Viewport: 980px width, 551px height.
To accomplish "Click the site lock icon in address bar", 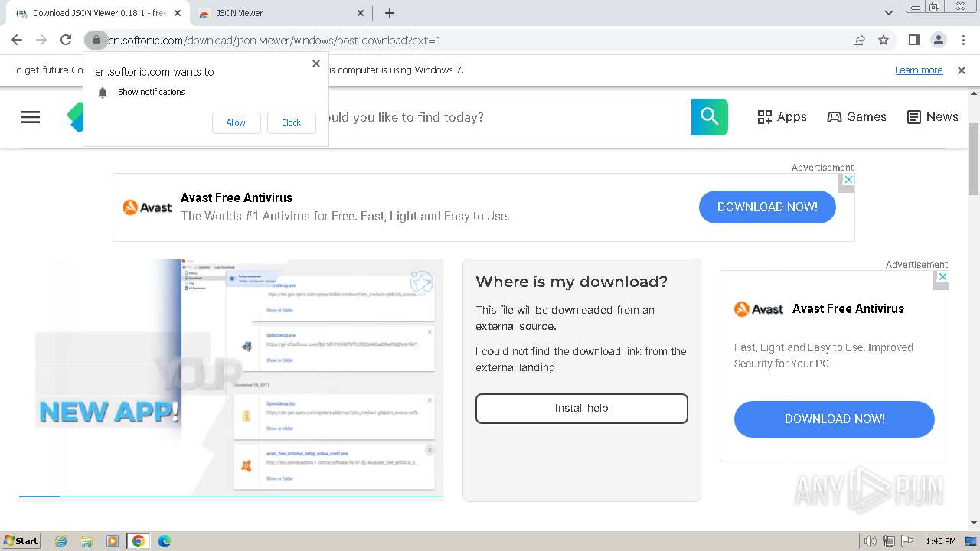I will click(x=96, y=40).
